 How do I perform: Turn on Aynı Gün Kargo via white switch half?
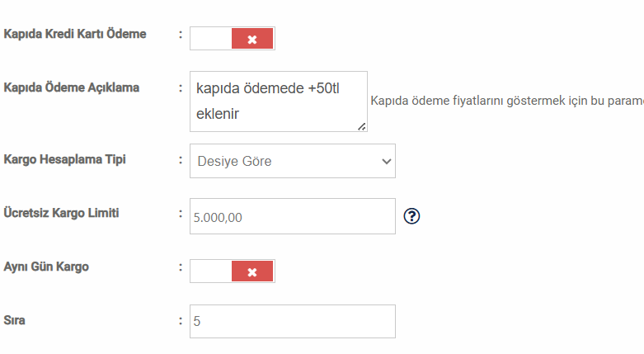tap(211, 271)
